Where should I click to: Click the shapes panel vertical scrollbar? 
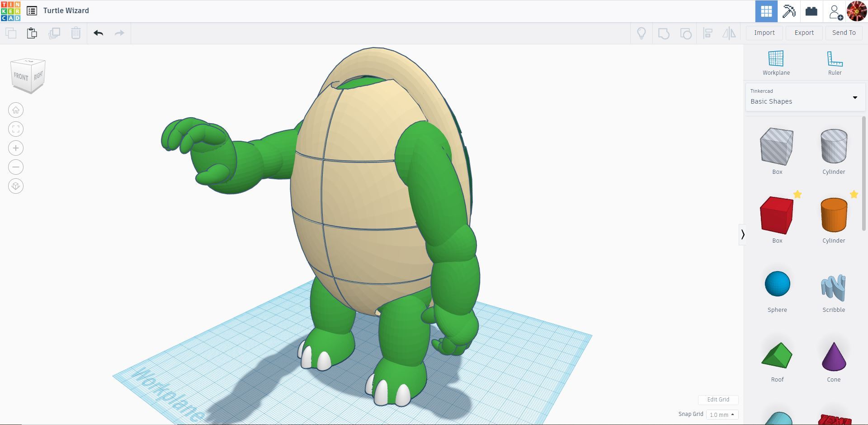point(864,174)
